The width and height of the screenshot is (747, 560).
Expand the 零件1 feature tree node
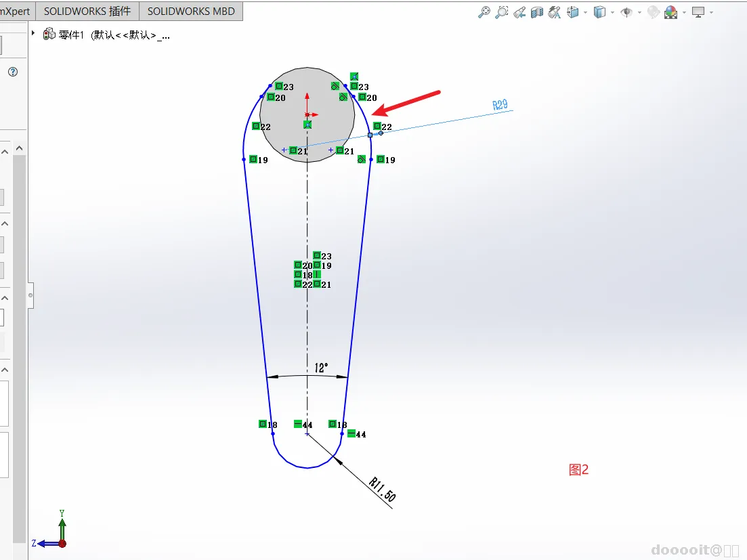coord(33,33)
